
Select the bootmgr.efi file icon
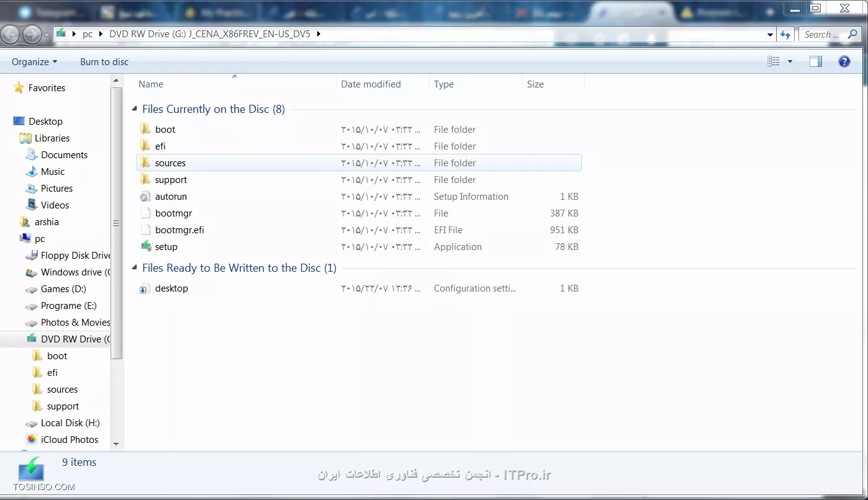145,230
